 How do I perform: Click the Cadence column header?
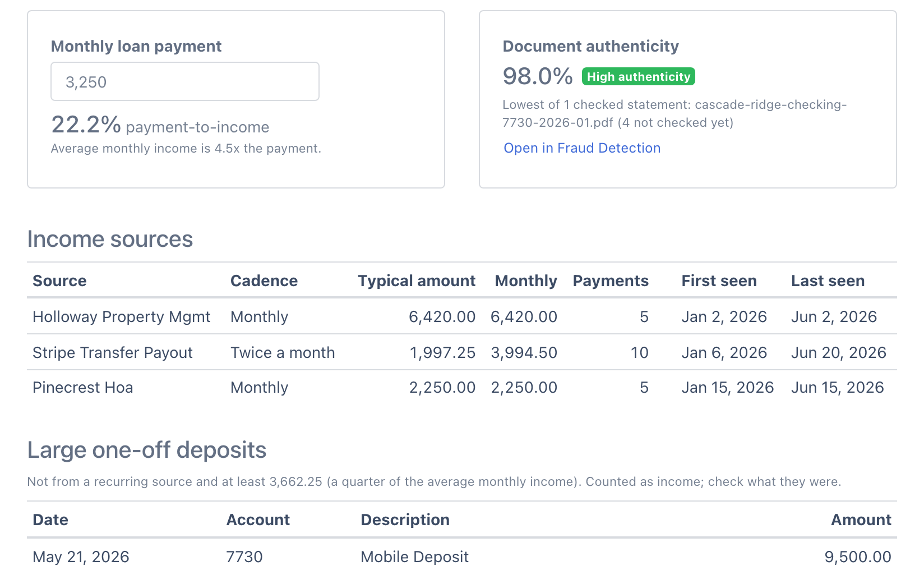pos(264,281)
